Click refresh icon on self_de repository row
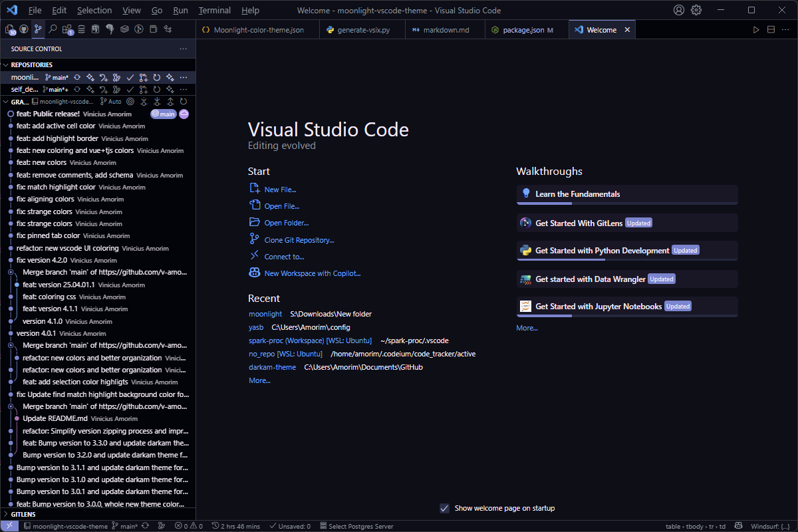This screenshot has height=532, width=798. click(x=157, y=89)
